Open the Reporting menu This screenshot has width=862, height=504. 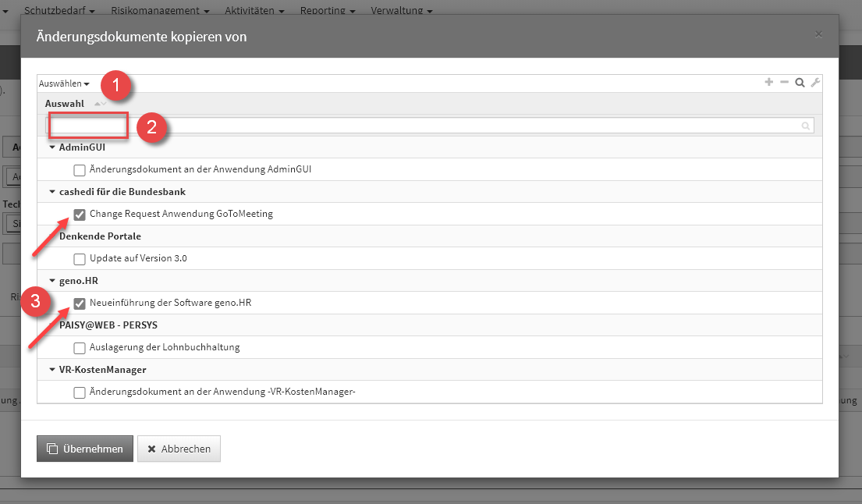click(328, 10)
